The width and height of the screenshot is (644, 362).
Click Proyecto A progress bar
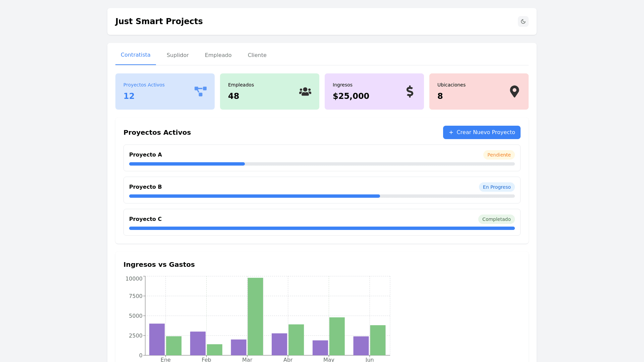tap(322, 164)
